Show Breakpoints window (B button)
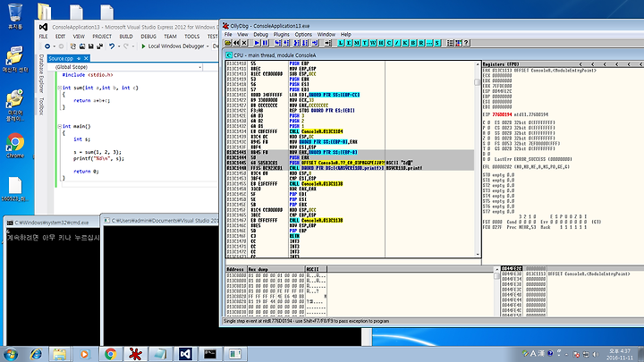This screenshot has width=644, height=362. pyautogui.click(x=413, y=43)
